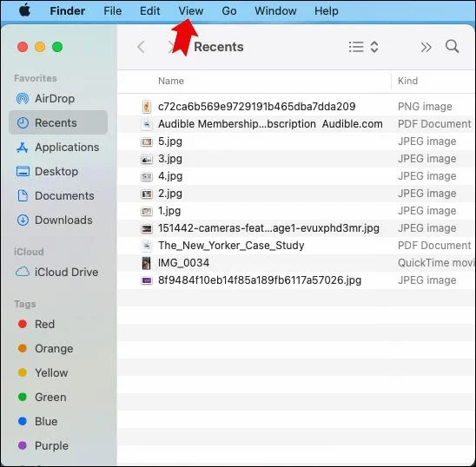Click the 1.jpg thumbnail icon
Viewport: 476px width, 467px height.
(x=146, y=211)
